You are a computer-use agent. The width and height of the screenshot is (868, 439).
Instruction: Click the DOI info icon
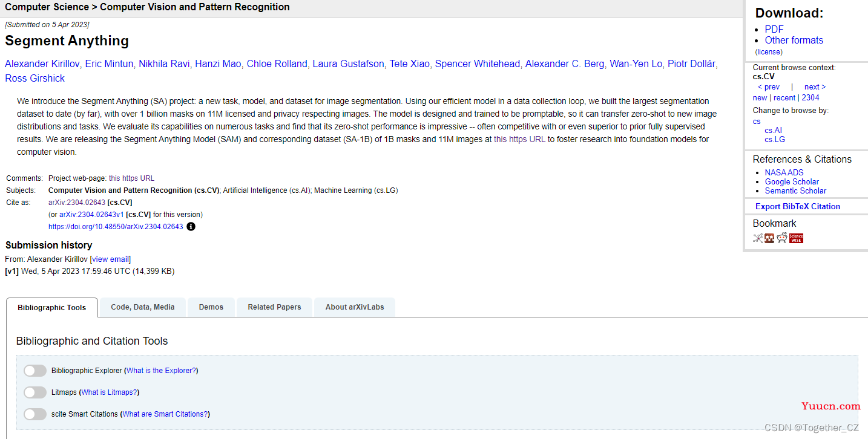(x=191, y=227)
